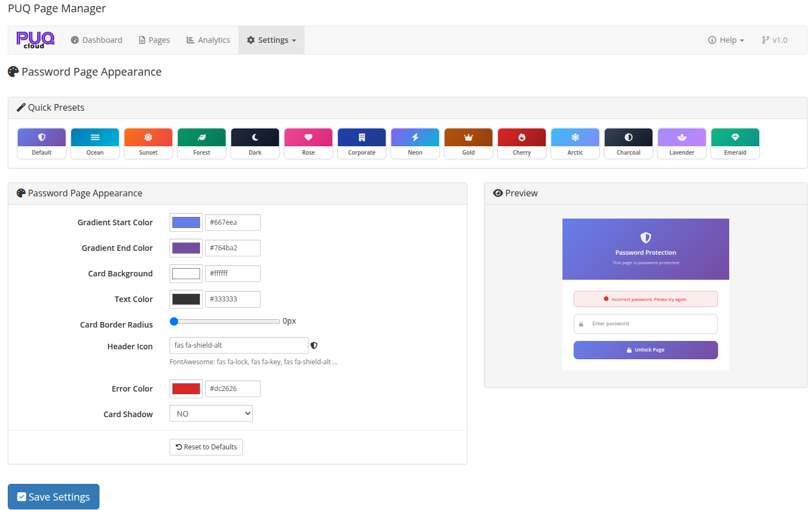The height and width of the screenshot is (510, 812).
Task: Switch to the Analytics tab
Action: pos(208,39)
